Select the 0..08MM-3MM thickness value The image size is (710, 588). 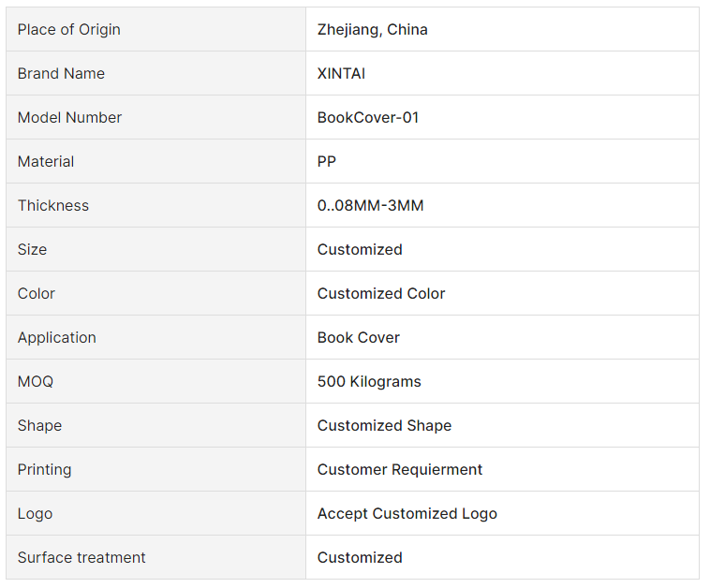click(x=370, y=205)
